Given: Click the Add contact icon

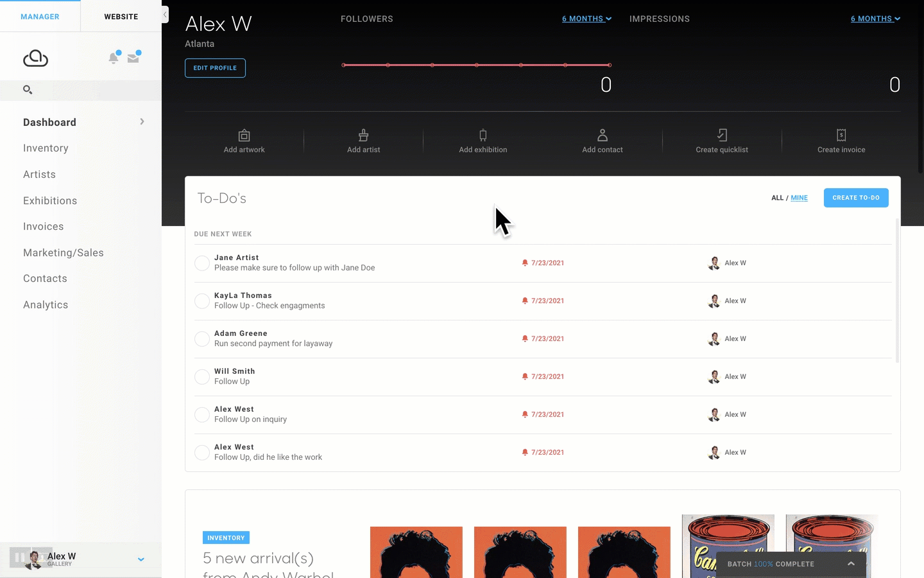Looking at the screenshot, I should pyautogui.click(x=603, y=136).
